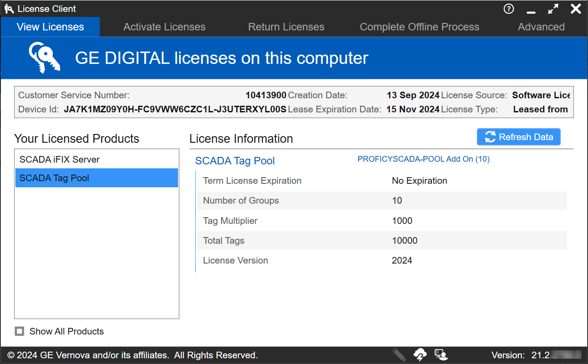Open the help question mark icon
This screenshot has height=364, width=588.
coord(509,9)
